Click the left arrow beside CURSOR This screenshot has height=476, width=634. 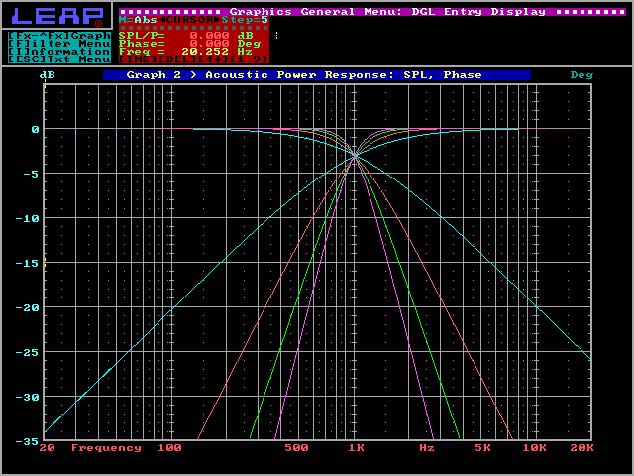[159, 20]
